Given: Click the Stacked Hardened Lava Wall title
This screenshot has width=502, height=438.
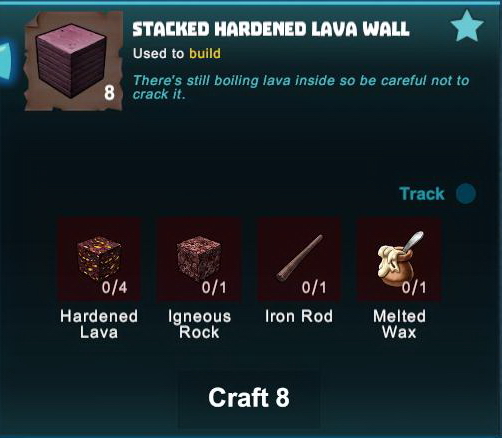Looking at the screenshot, I should [271, 29].
